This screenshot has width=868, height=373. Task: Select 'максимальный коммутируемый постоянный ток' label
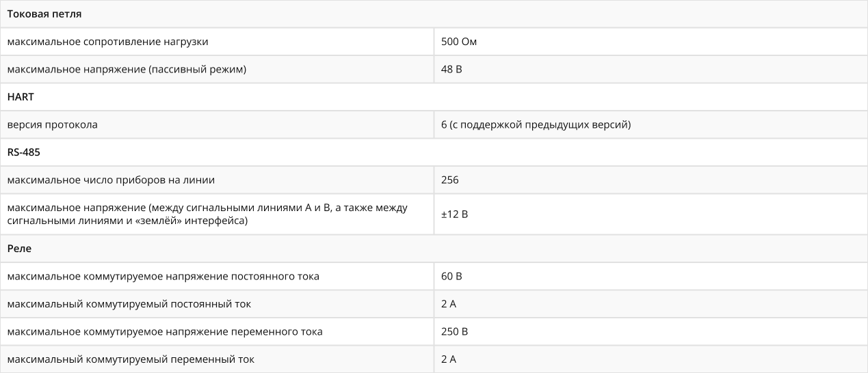(217, 304)
